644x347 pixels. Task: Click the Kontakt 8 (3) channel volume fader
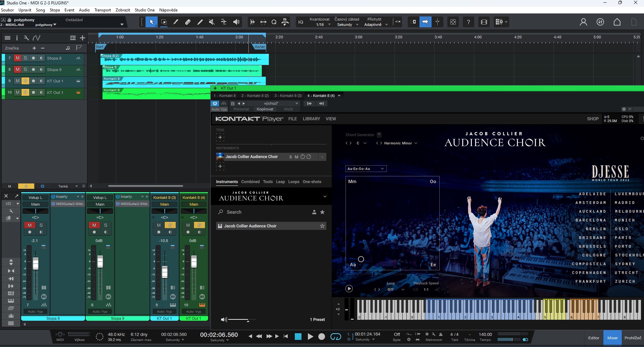tap(165, 272)
